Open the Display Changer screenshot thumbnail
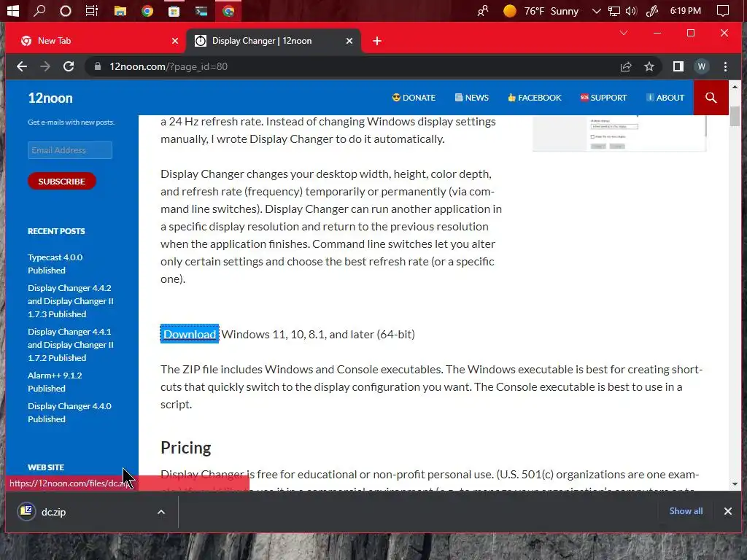The width and height of the screenshot is (747, 560). [x=619, y=133]
